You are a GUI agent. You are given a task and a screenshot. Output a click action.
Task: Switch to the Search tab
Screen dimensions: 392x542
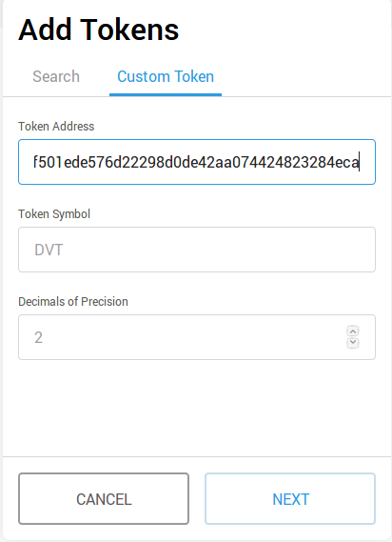click(56, 76)
